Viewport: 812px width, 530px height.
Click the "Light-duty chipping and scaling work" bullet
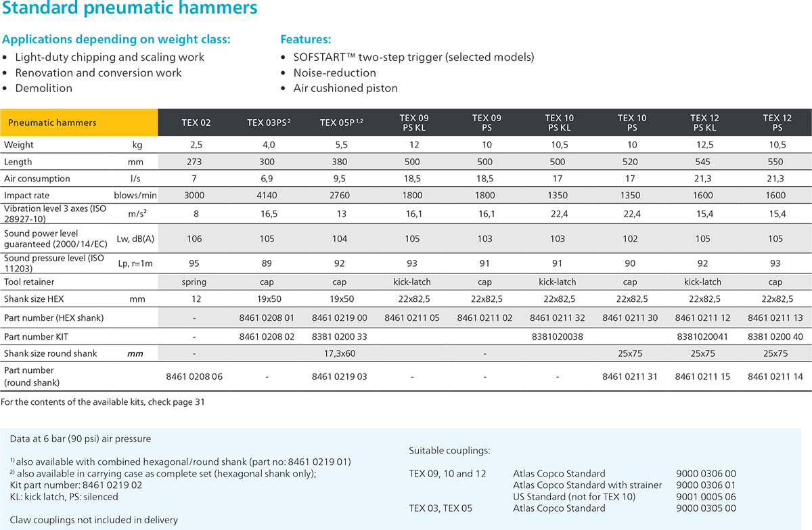tap(110, 58)
